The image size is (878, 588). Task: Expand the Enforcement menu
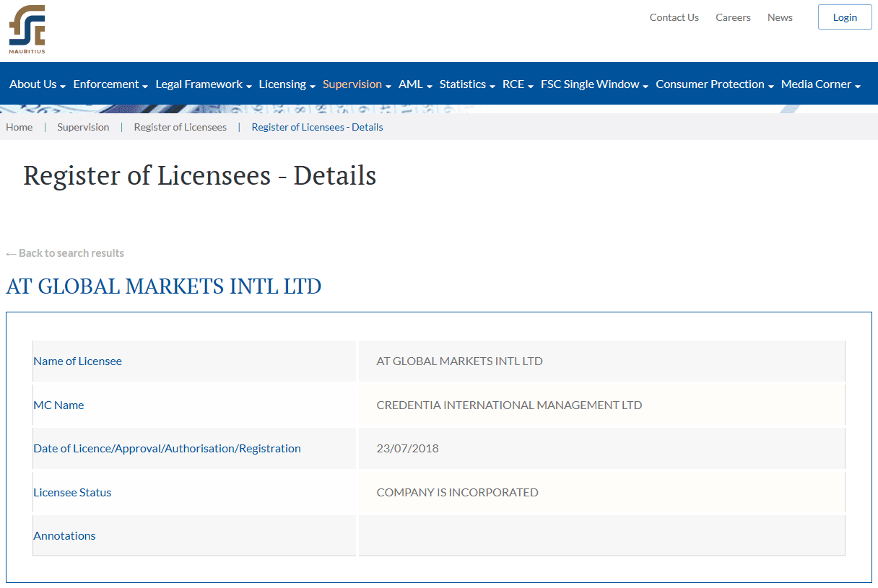[x=110, y=84]
